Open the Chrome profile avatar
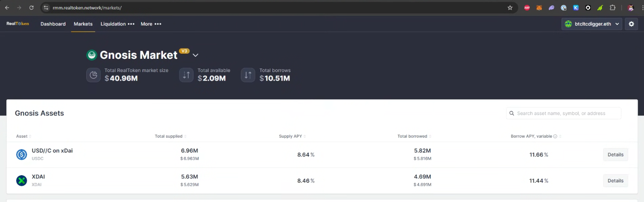Screen dimensions: 644x202 (x=630, y=8)
